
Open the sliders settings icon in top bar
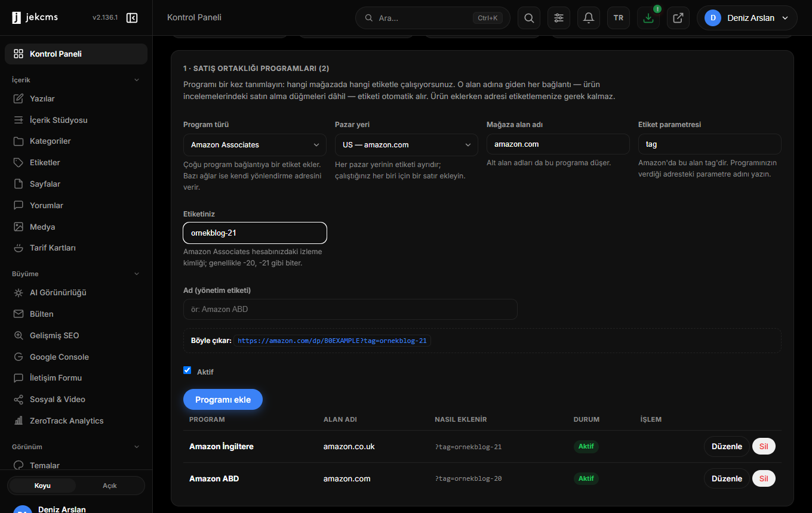pos(559,18)
